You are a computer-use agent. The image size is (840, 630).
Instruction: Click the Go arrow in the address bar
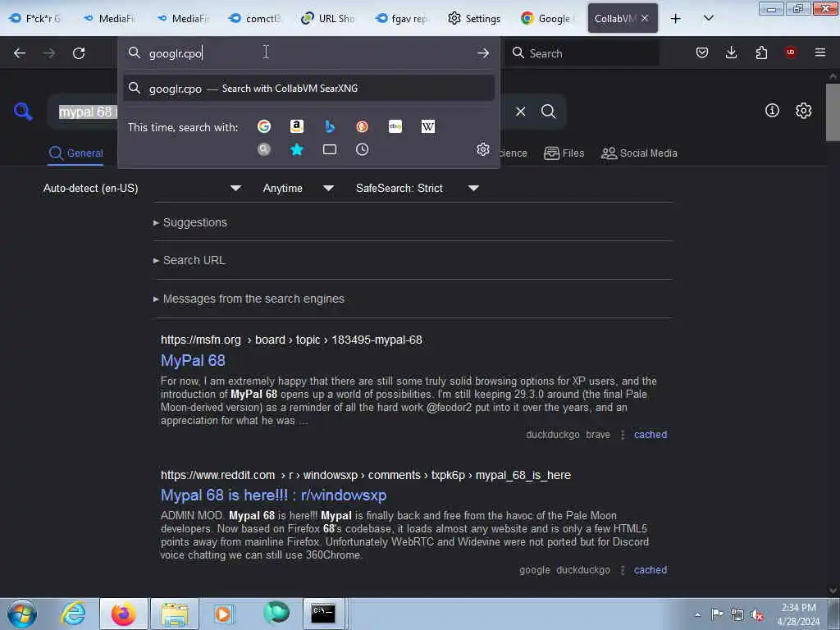pos(482,53)
